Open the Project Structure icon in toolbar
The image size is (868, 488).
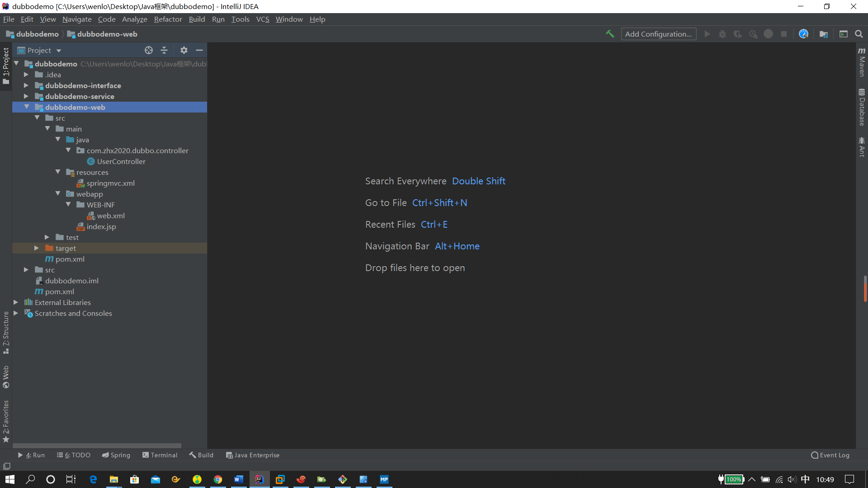click(824, 34)
